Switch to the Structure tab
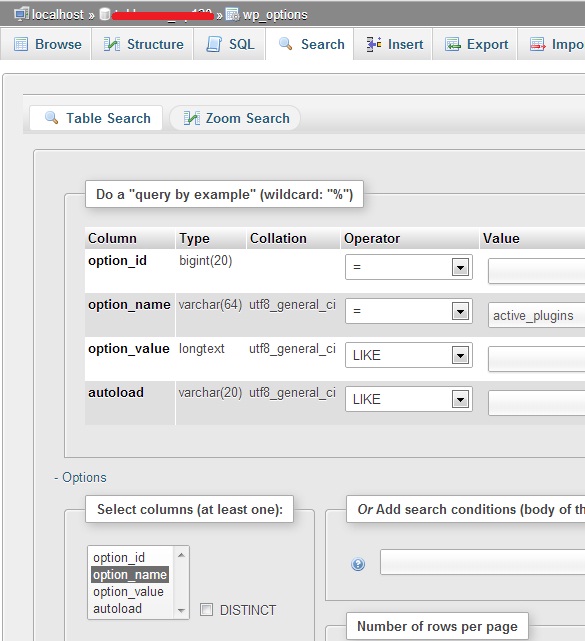The height and width of the screenshot is (641, 585). pos(142,44)
